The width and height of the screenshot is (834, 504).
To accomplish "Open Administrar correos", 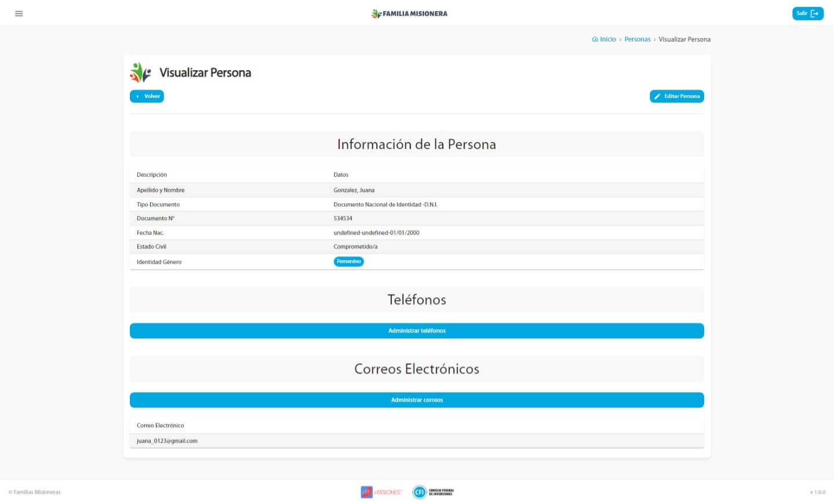I will click(417, 400).
